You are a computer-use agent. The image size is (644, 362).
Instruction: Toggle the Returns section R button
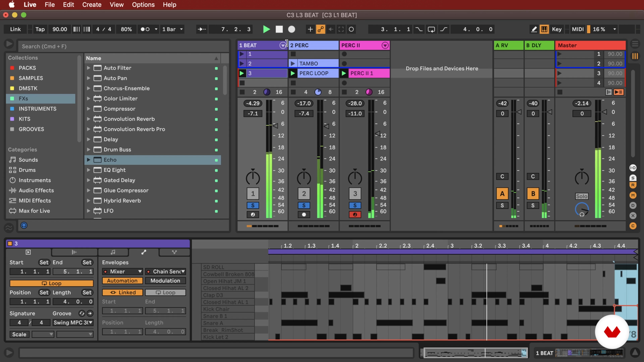click(633, 185)
